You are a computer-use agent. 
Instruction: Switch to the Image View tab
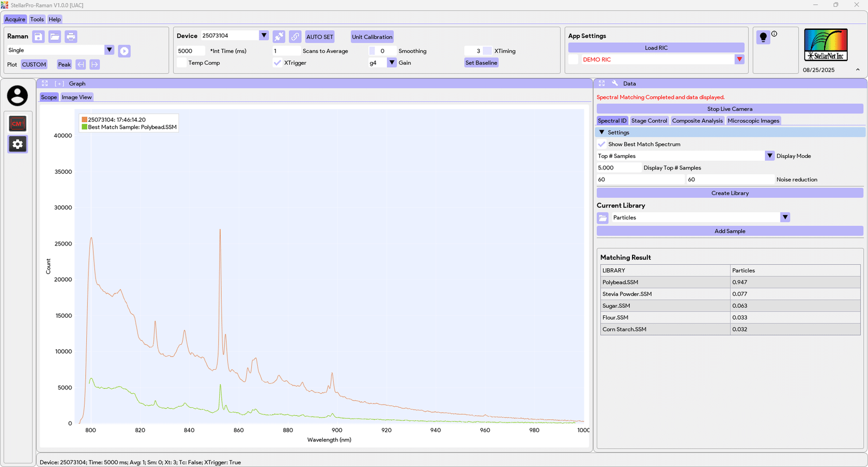(76, 97)
